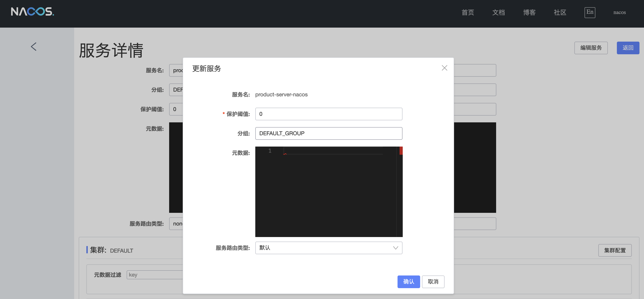This screenshot has height=299, width=644.
Task: Open the 首页 navigation item
Action: 467,12
